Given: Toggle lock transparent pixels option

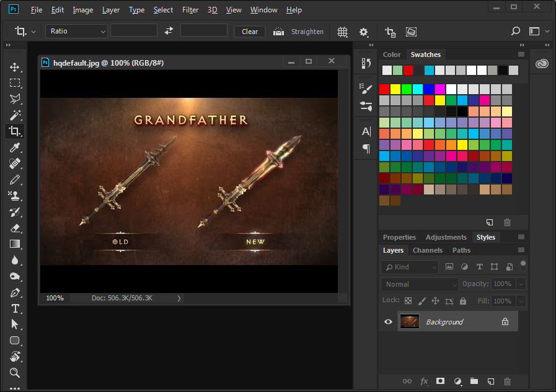Looking at the screenshot, I should coord(408,301).
